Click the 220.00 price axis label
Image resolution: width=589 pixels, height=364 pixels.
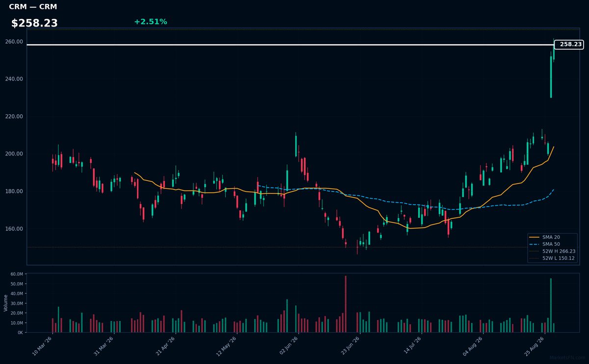click(x=14, y=117)
